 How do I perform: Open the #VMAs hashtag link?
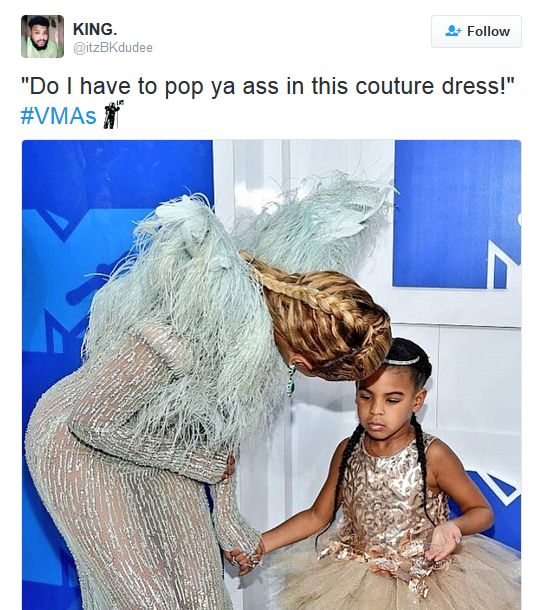(58, 116)
